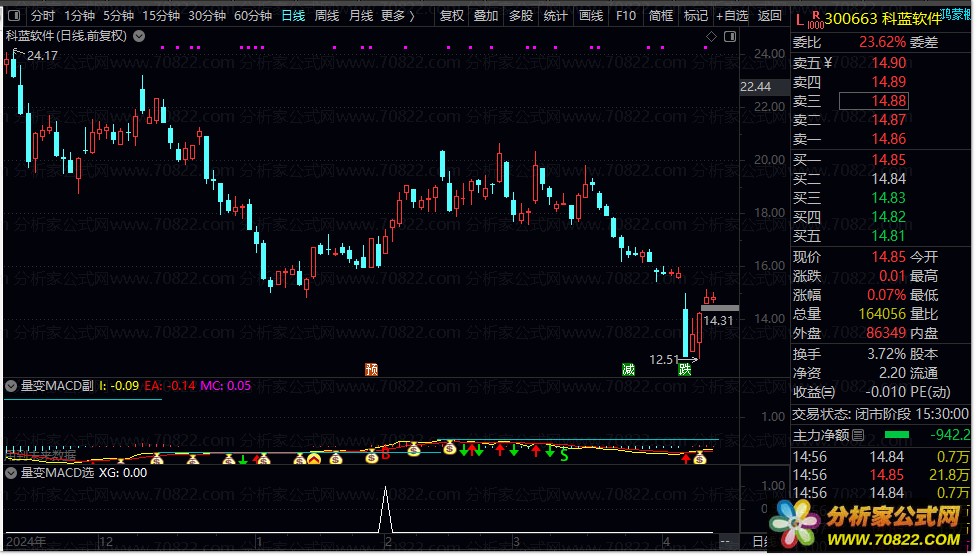Expand dropdown beside 科蓝软件(日线.前复权) title
977x556 pixels.
coord(140,36)
